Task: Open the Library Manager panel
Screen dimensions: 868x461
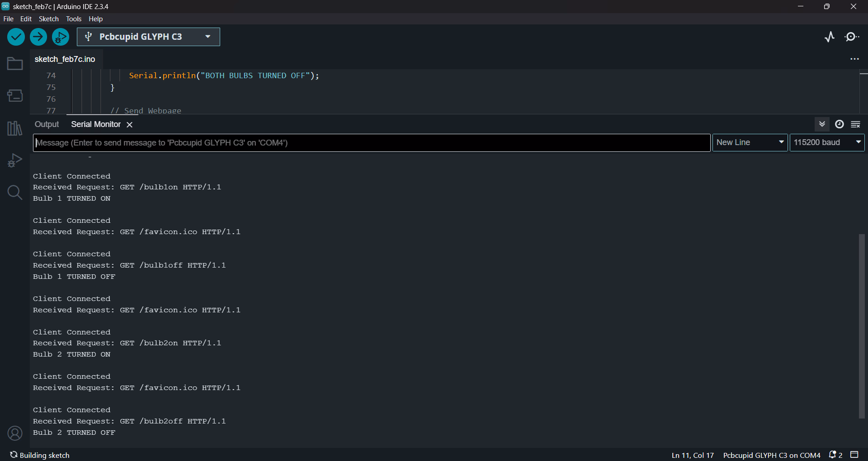Action: pyautogui.click(x=14, y=128)
